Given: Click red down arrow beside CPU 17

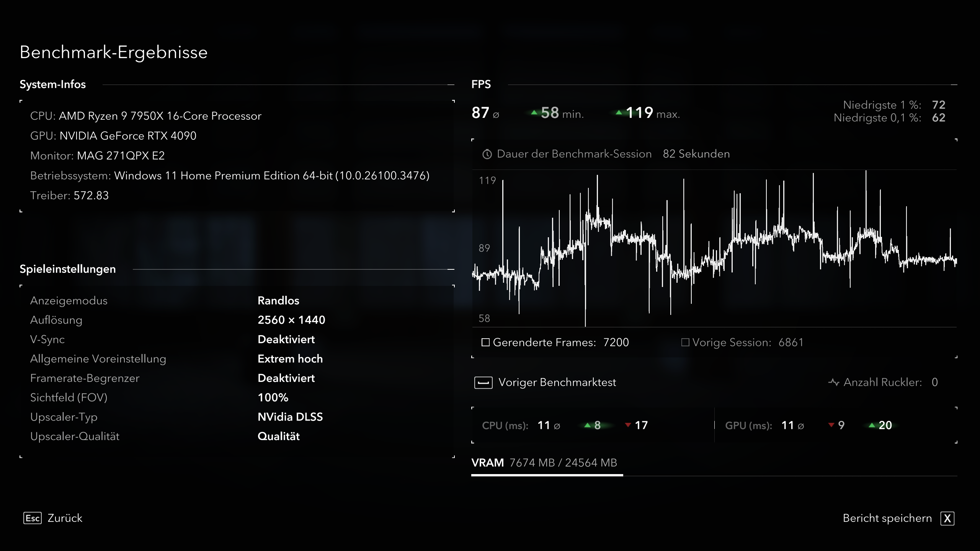Looking at the screenshot, I should coord(628,425).
